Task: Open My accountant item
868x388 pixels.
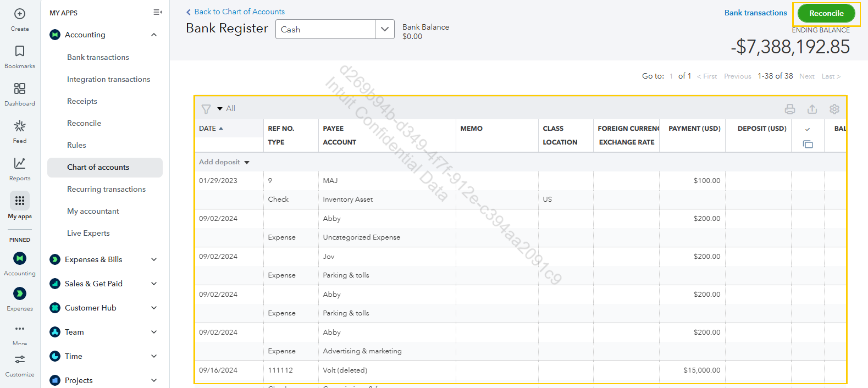Action: click(x=93, y=211)
